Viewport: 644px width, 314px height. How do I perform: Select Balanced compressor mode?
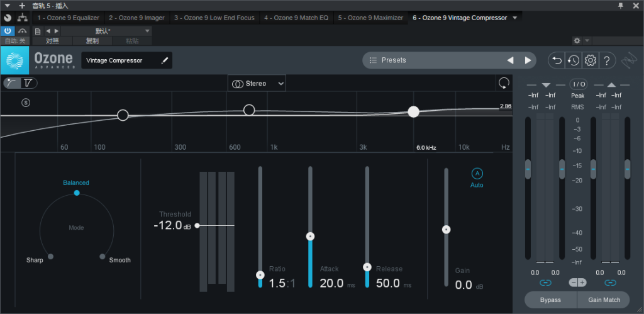(76, 193)
